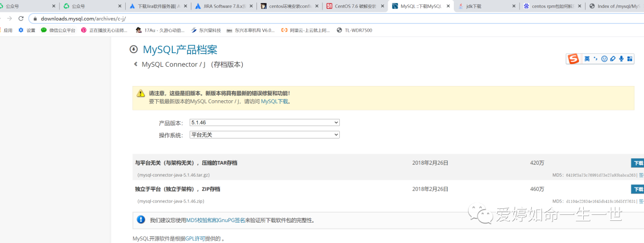644x243 pixels.
Task: Toggle Sogou punctuation mode icon
Action: [x=596, y=59]
